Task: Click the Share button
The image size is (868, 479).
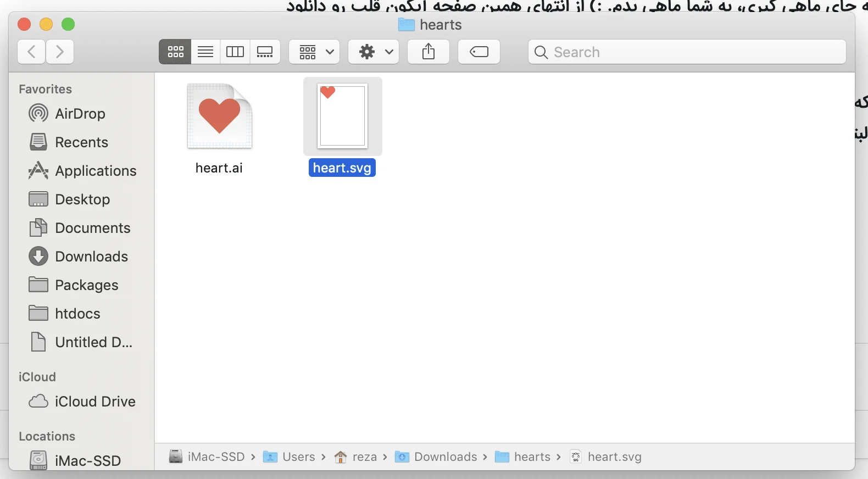Action: click(429, 52)
